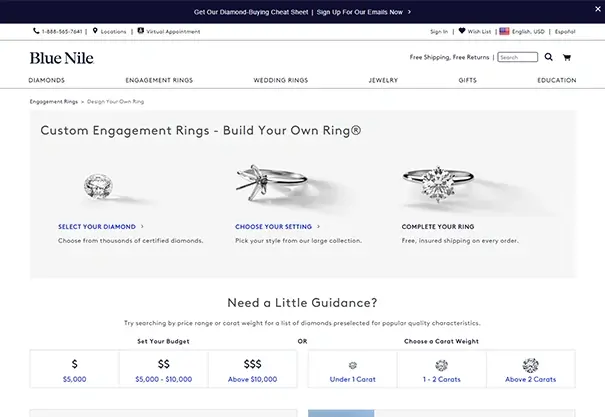Screen dimensions: 605x417
Task: Click the large diamond icon above Above 2 Carats
Action: [531, 365]
